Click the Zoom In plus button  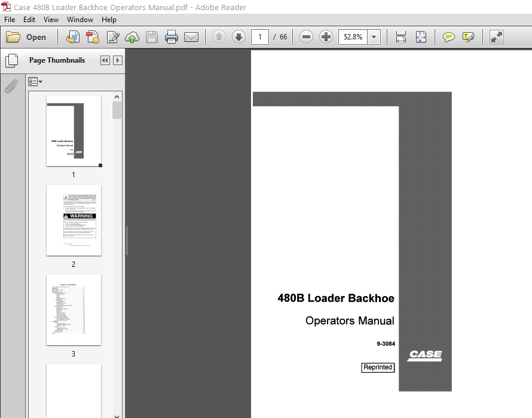[326, 36]
